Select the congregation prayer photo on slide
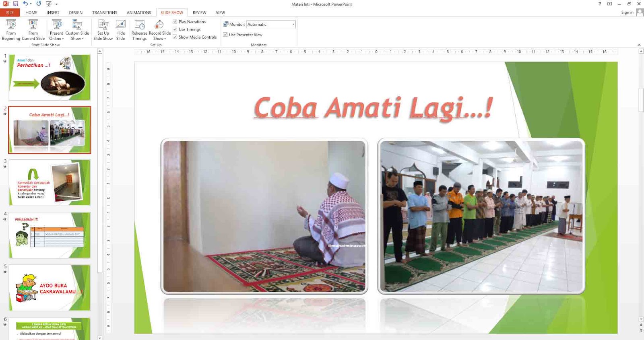The width and height of the screenshot is (644, 340). point(481,216)
